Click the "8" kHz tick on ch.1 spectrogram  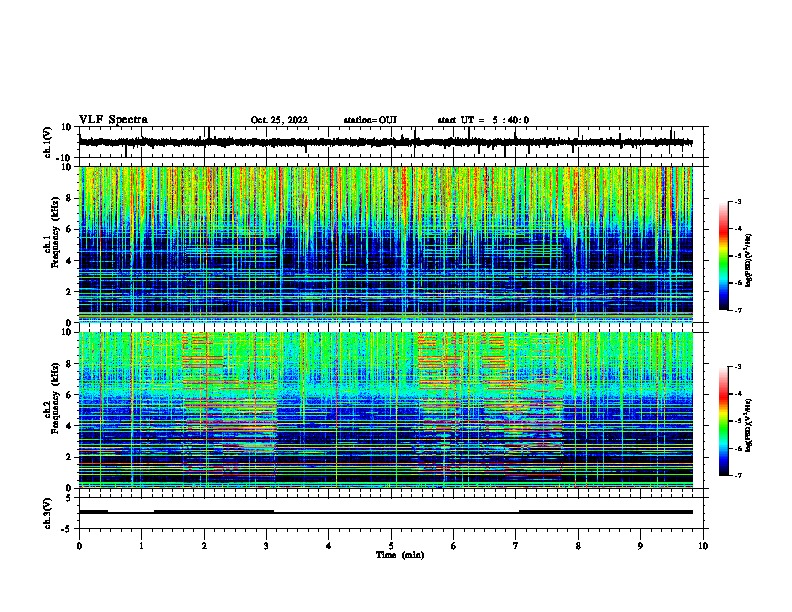(x=69, y=198)
